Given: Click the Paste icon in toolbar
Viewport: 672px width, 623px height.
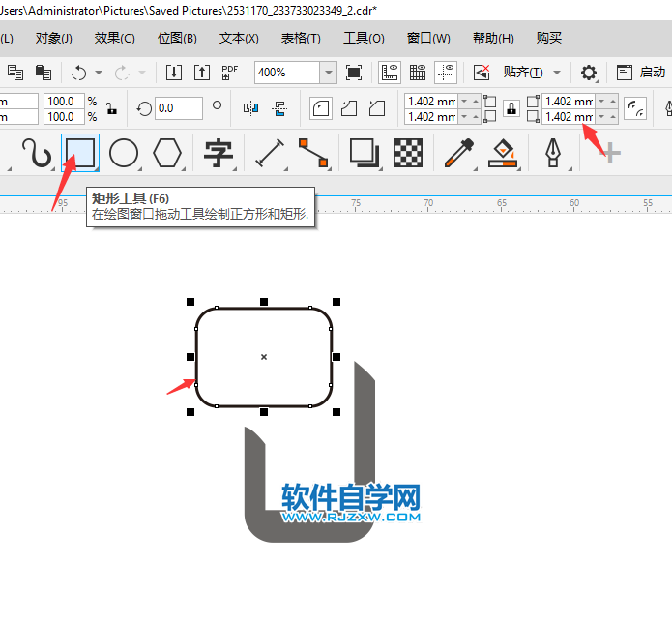Looking at the screenshot, I should (44, 73).
